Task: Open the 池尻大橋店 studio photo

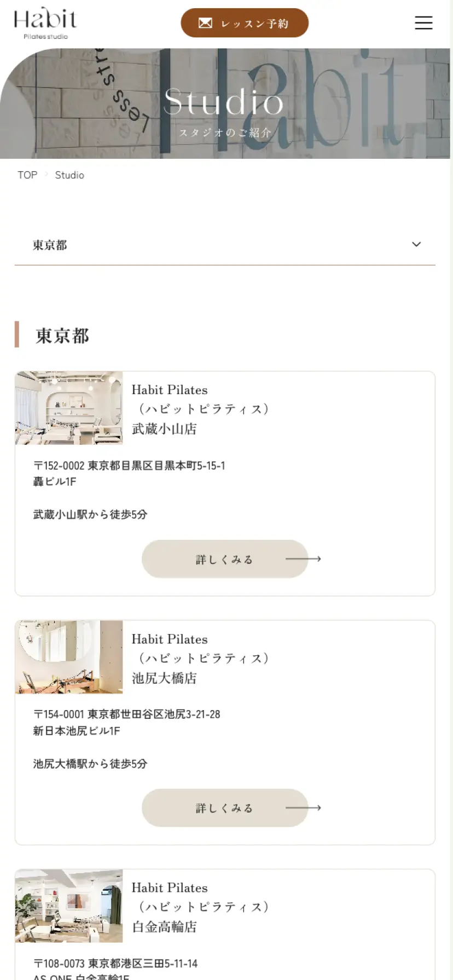Action: click(69, 657)
